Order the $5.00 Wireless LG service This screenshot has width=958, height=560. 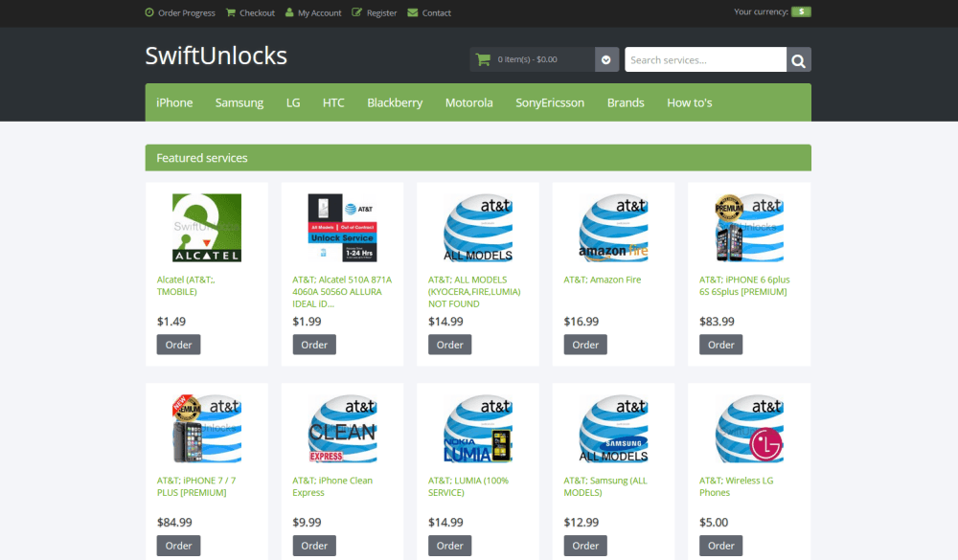tap(721, 546)
